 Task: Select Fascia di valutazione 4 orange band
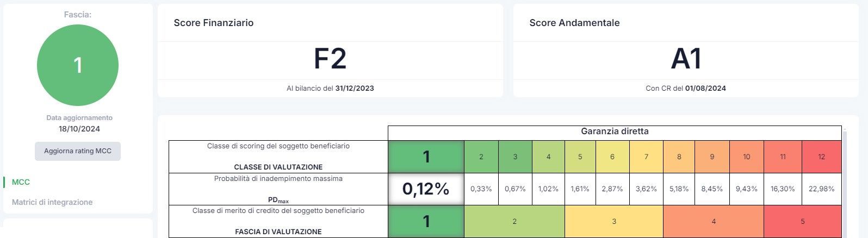[714, 221]
